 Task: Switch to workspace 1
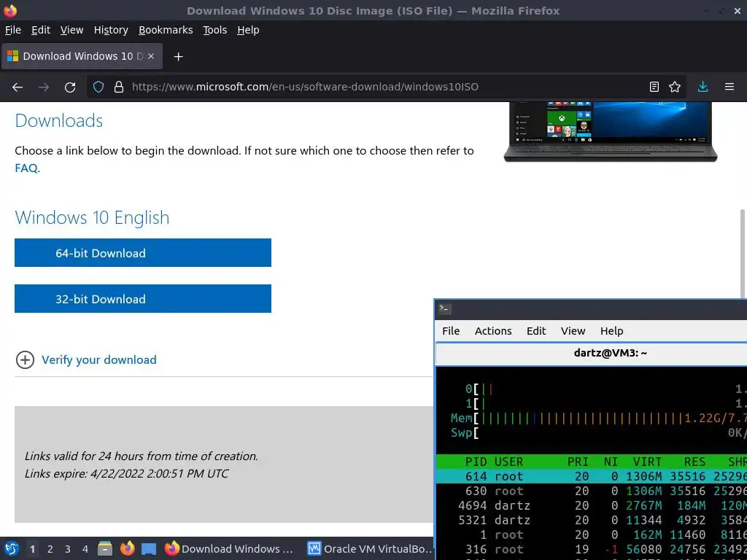coord(32,549)
